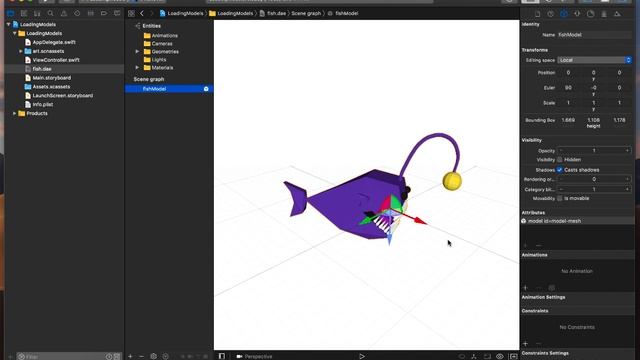Click the Euler x field showing 90
This screenshot has height=360, width=640.
568,88
